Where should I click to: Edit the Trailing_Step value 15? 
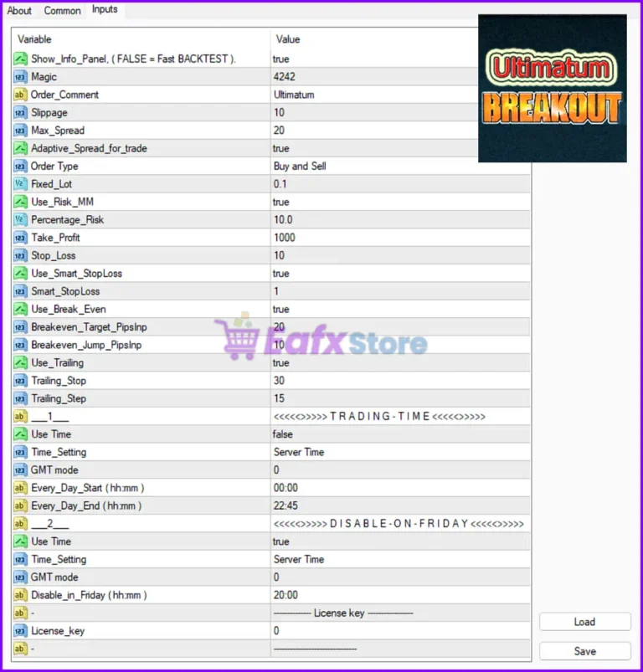pyautogui.click(x=279, y=398)
